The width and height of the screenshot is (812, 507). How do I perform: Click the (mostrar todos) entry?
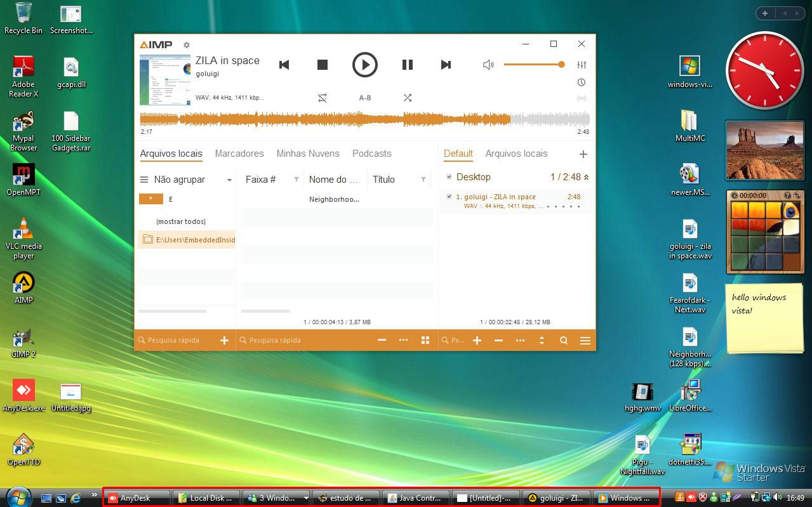pos(181,221)
